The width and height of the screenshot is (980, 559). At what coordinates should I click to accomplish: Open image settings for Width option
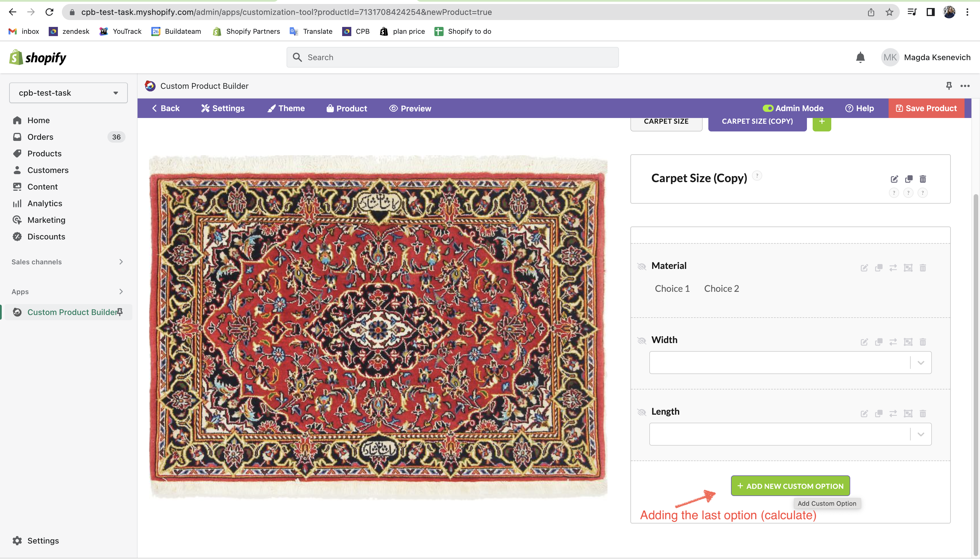click(908, 342)
